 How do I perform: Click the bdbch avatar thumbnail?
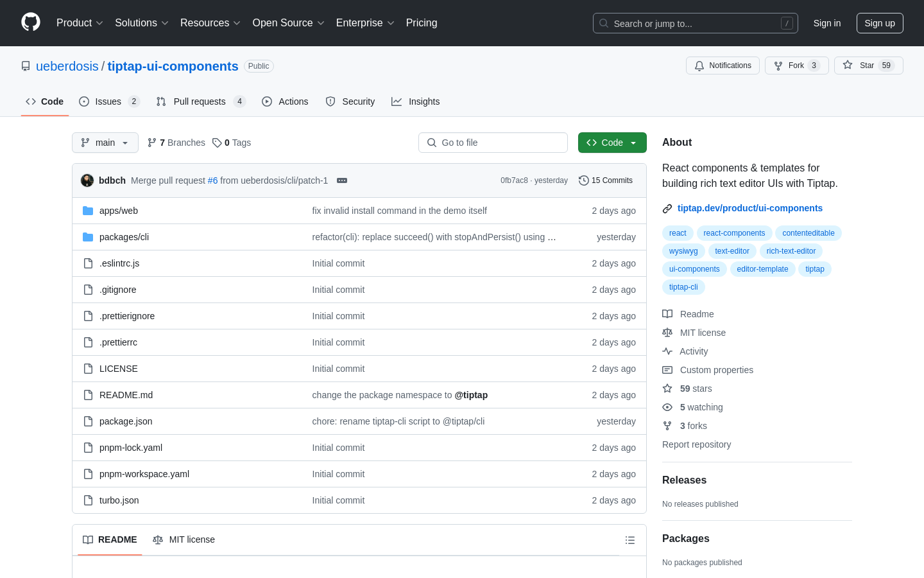pos(87,180)
